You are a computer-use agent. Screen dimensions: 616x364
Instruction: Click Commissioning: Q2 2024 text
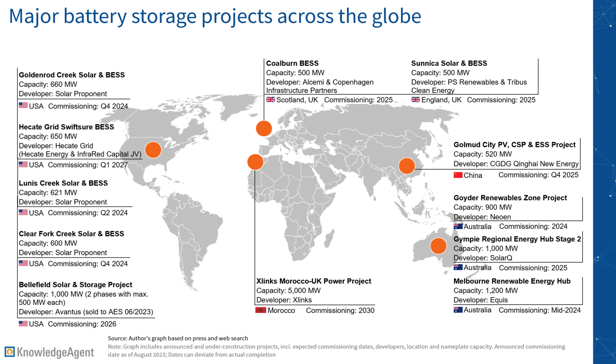(88, 213)
